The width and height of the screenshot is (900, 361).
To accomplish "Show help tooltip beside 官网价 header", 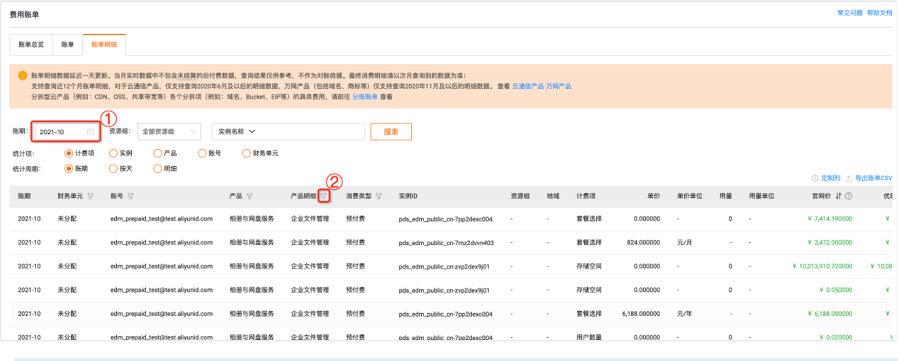I will tap(848, 196).
